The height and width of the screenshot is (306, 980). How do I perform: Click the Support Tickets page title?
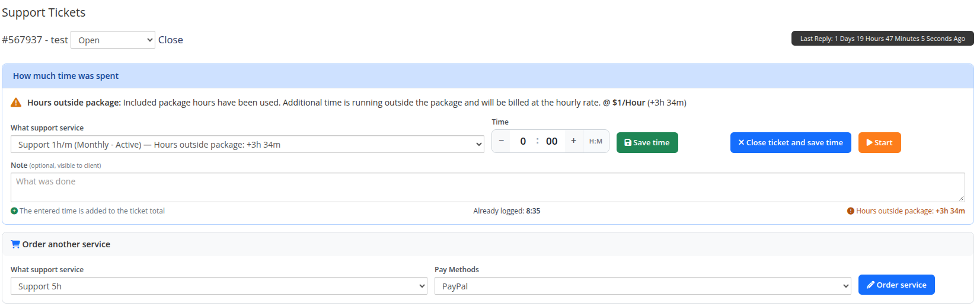click(x=44, y=12)
